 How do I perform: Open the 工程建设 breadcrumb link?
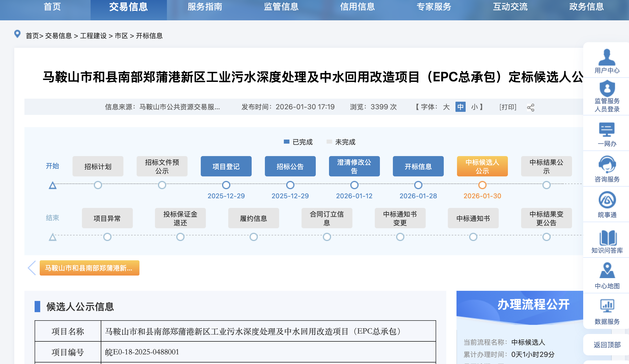click(93, 36)
